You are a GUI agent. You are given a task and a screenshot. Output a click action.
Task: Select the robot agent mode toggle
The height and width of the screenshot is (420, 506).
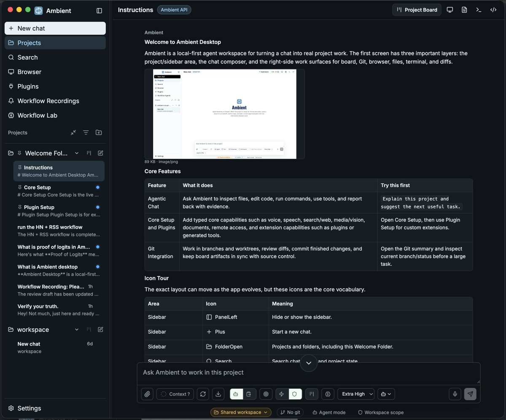pyautogui.click(x=236, y=394)
